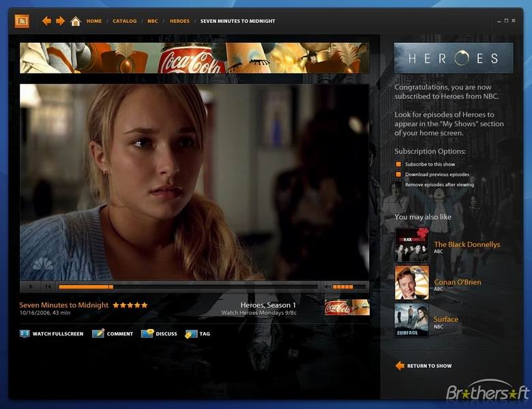Play the video with play button
This screenshot has width=532, height=409.
point(31,286)
